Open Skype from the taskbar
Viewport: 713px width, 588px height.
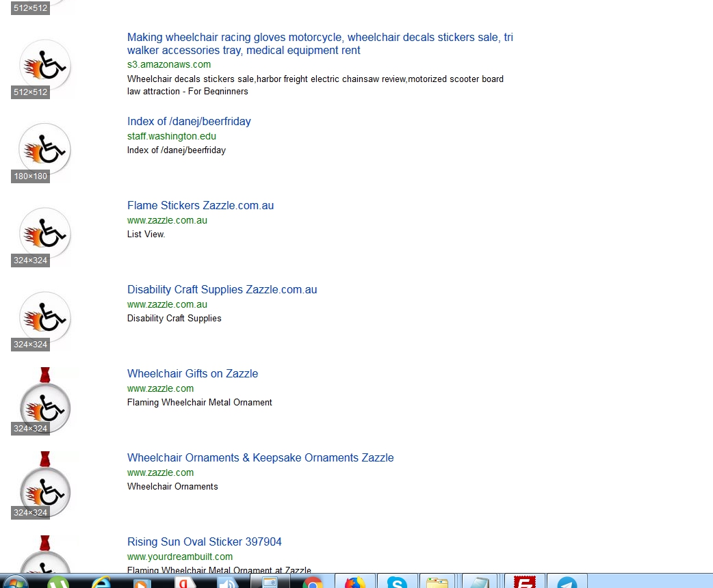click(398, 582)
